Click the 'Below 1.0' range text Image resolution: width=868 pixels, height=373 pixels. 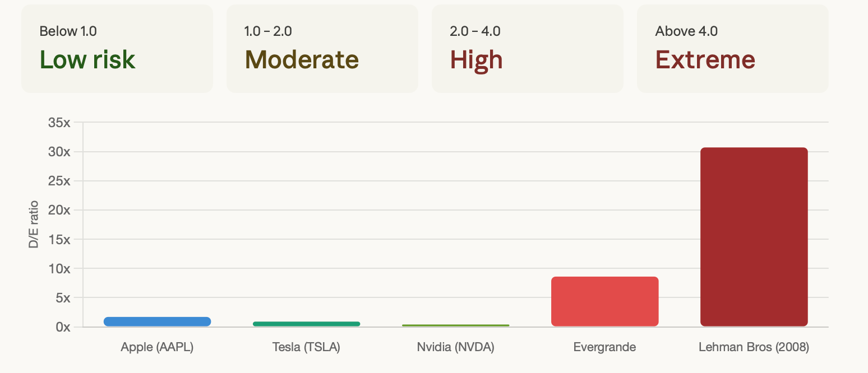point(68,31)
